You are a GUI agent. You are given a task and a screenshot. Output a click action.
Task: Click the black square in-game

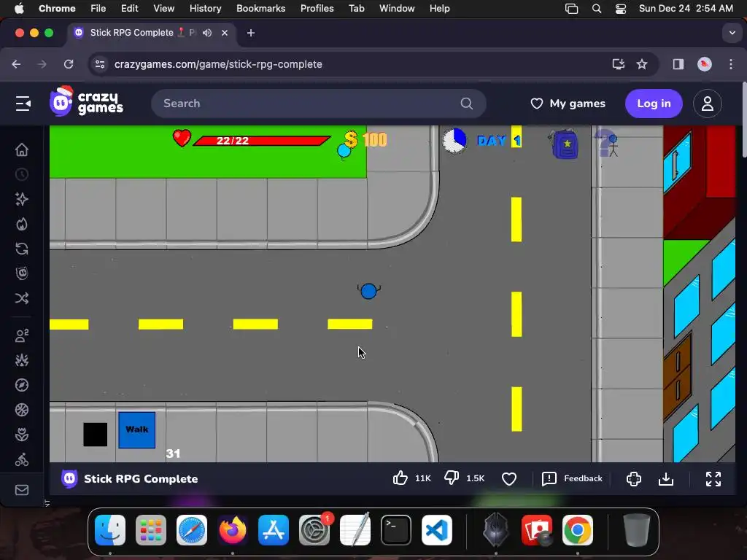[x=95, y=435]
